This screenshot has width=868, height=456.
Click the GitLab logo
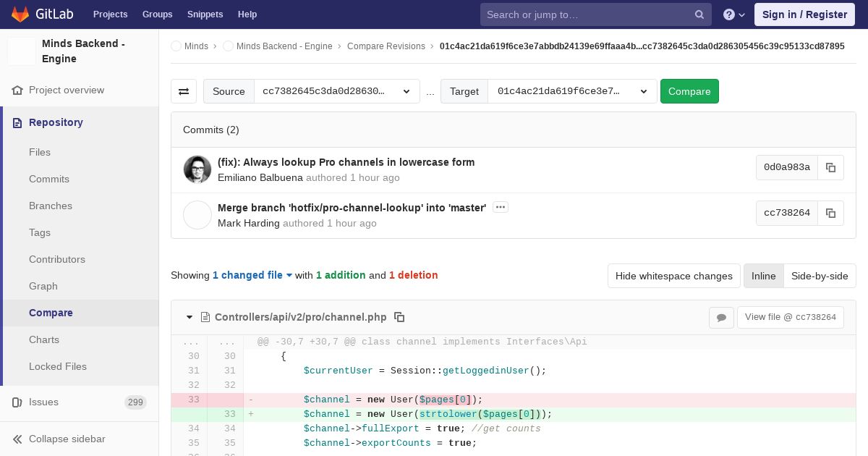tap(41, 14)
